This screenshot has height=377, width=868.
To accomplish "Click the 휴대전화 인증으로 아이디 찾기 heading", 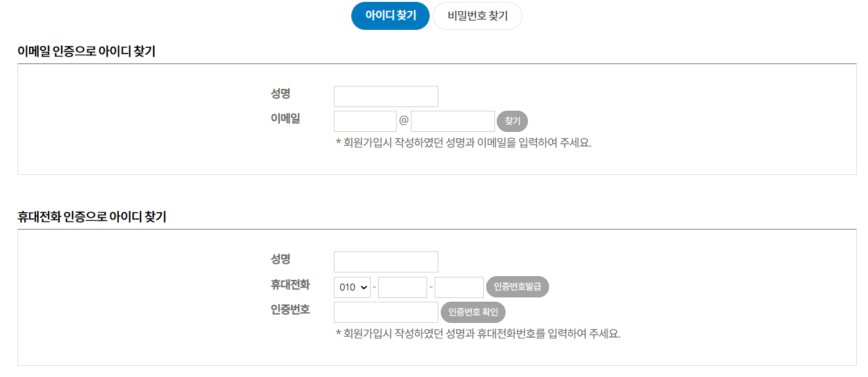I will (x=92, y=217).
